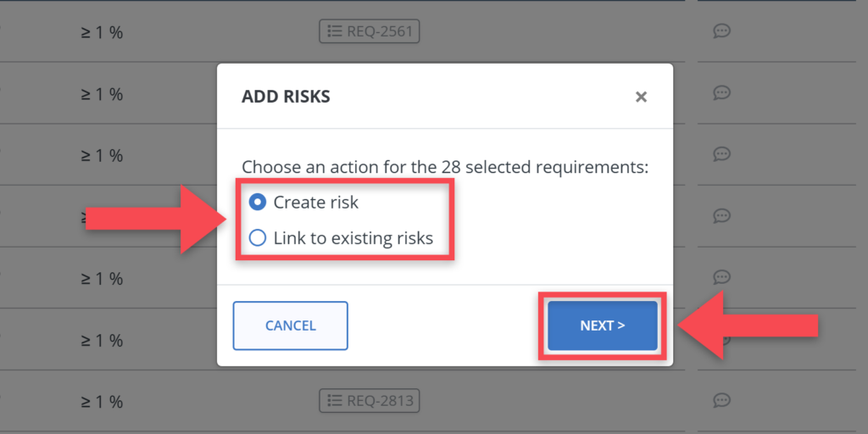This screenshot has height=434, width=868.
Task: Open comments for the third table row
Action: click(x=722, y=154)
